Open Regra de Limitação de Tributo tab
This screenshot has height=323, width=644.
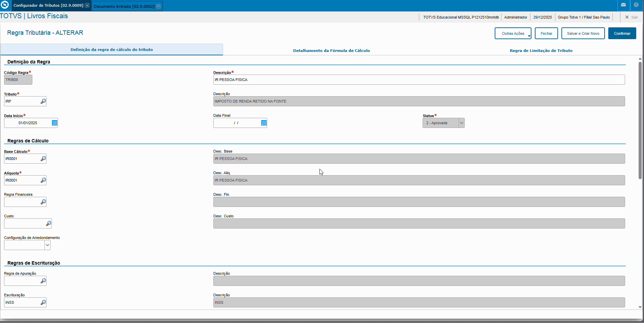click(x=541, y=51)
